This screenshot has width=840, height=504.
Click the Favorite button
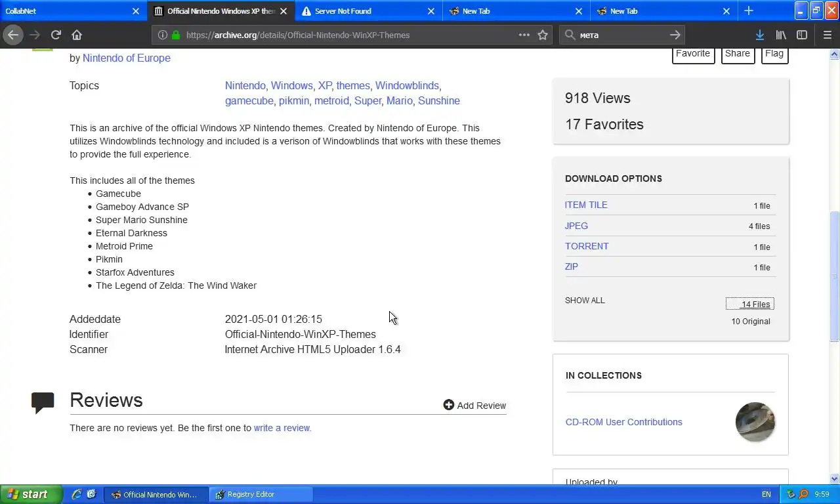point(693,54)
